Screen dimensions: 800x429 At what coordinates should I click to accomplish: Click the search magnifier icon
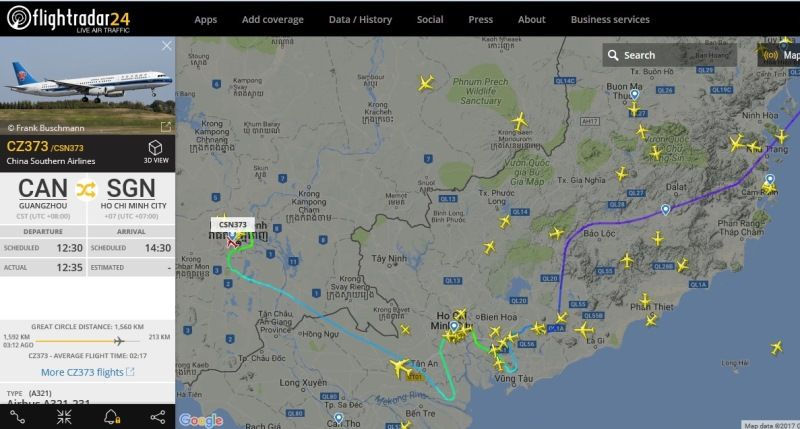pos(613,55)
